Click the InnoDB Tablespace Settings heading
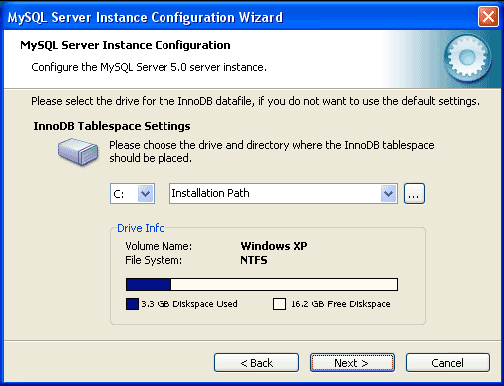The width and height of the screenshot is (504, 386). [112, 126]
